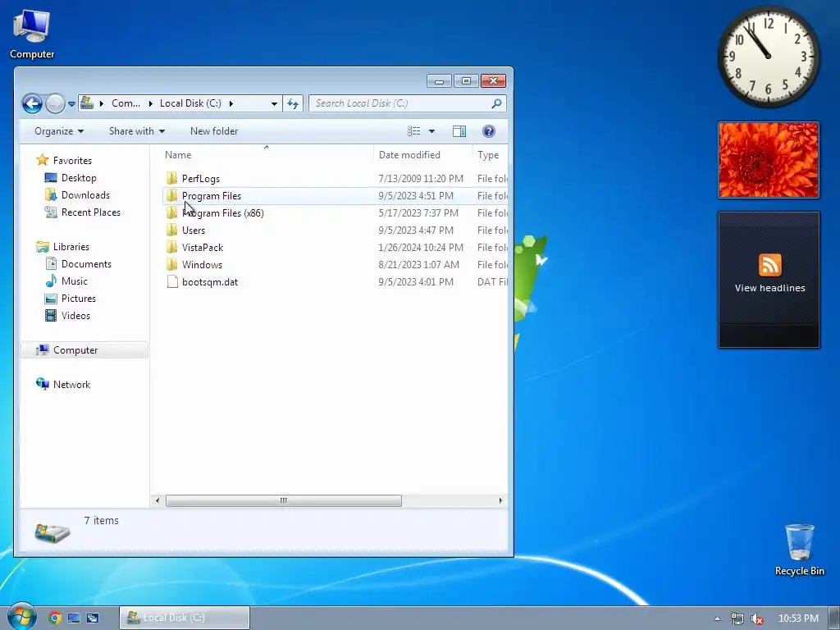Viewport: 840px width, 630px height.
Task: Click the Com... breadcrumb in address bar
Action: tap(126, 103)
